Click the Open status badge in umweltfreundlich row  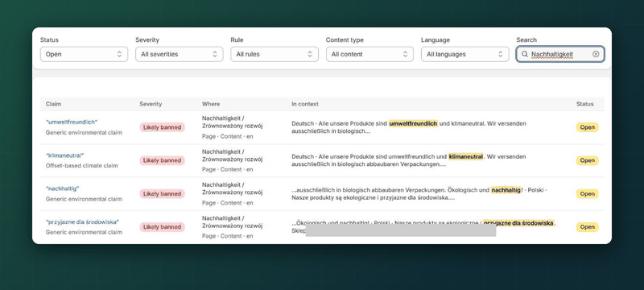(588, 127)
